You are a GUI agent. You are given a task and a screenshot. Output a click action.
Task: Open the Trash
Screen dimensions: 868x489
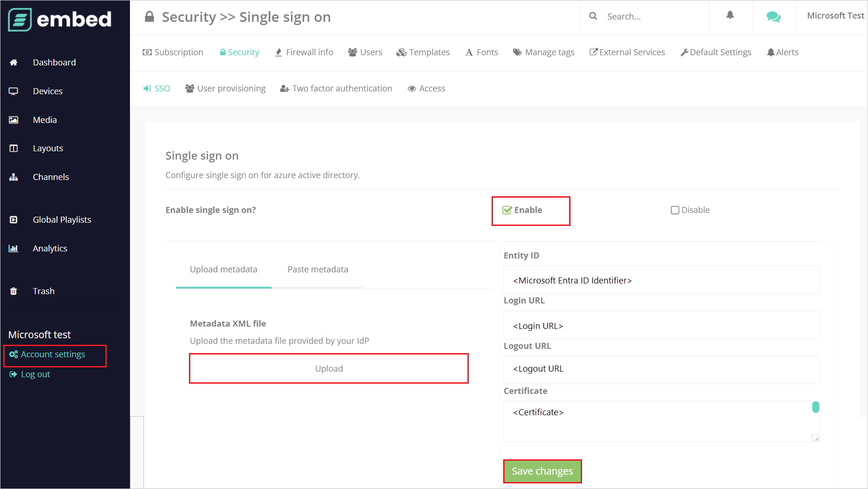pyautogui.click(x=43, y=291)
